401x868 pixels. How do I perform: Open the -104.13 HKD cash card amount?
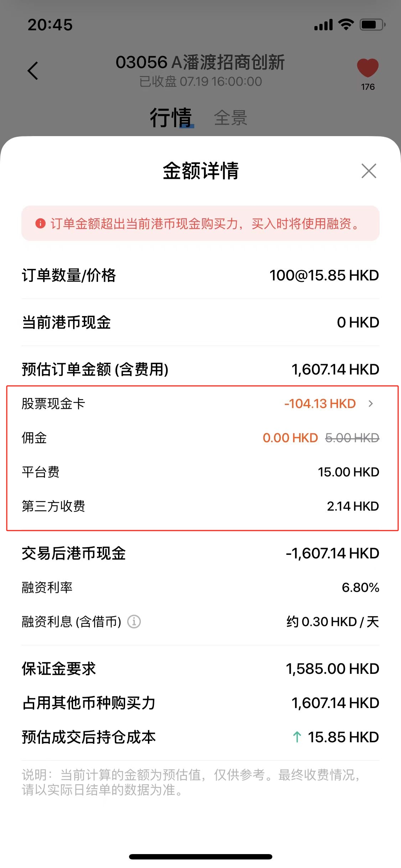tap(320, 403)
